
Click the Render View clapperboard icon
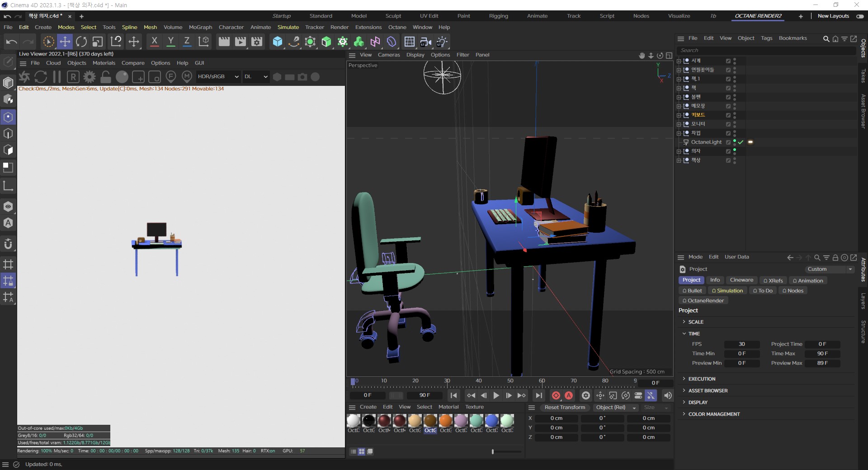(x=224, y=42)
